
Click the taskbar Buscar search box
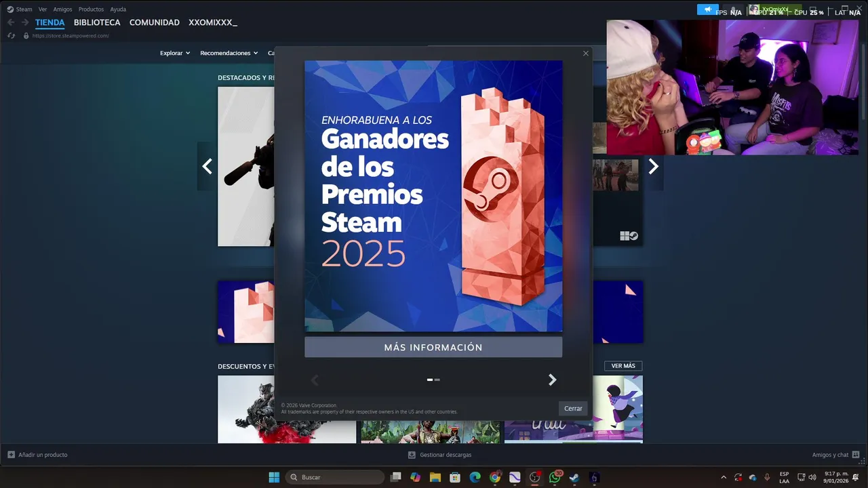coord(335,477)
